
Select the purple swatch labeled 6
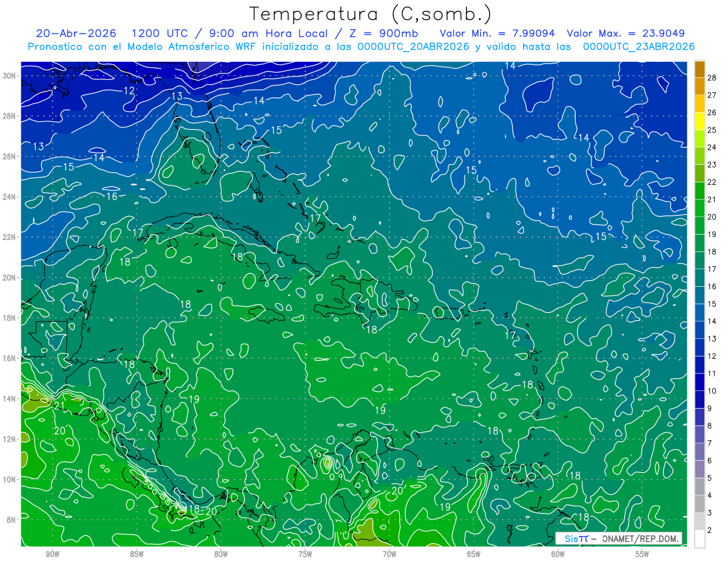pyautogui.click(x=699, y=452)
